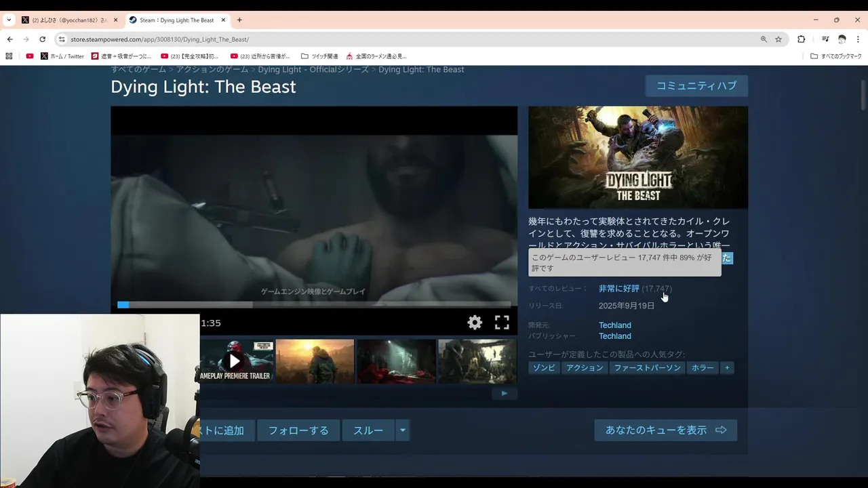The height and width of the screenshot is (488, 868).
Task: Open the アクションのゲーム breadcrumb
Action: tap(212, 70)
